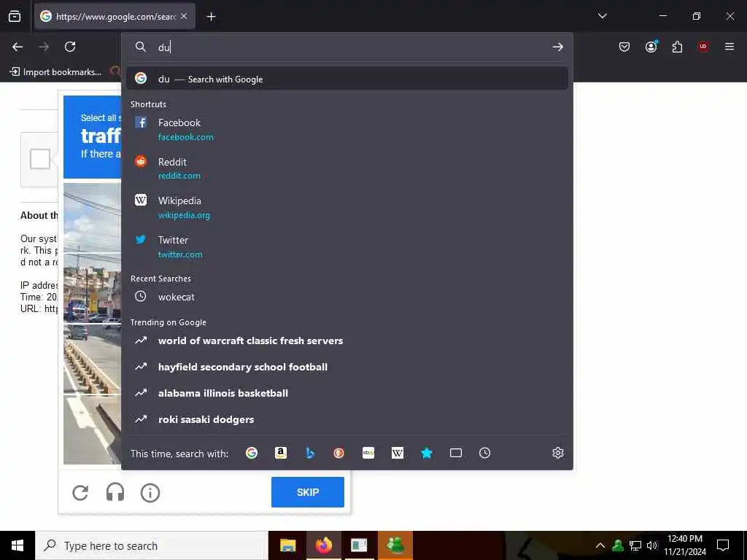Viewport: 747px width, 560px height.
Task: Search this time with Amazon icon
Action: (x=281, y=453)
